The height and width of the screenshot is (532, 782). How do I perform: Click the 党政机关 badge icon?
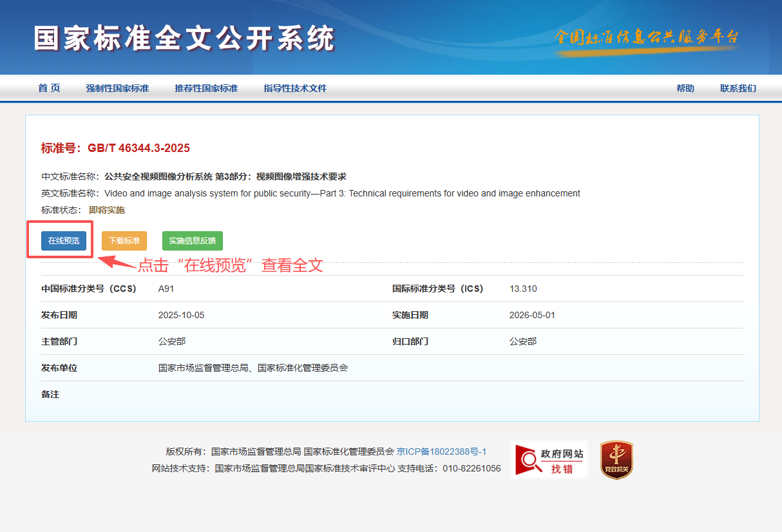tap(616, 460)
